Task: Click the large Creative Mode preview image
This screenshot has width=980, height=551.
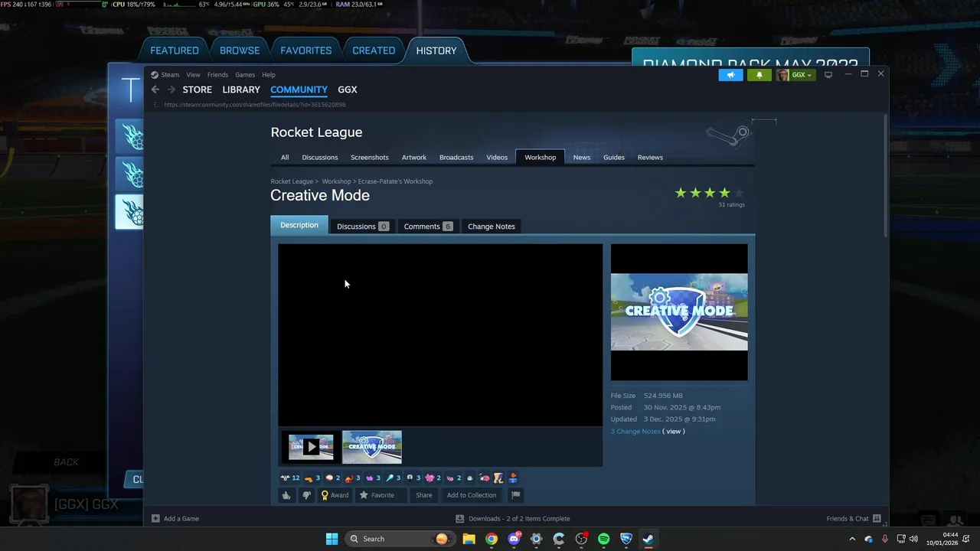Action: (x=679, y=311)
